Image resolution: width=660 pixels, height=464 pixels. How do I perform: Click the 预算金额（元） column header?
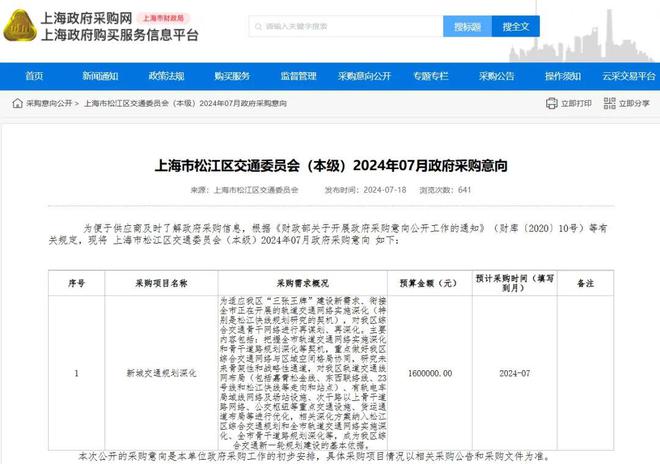pos(430,283)
